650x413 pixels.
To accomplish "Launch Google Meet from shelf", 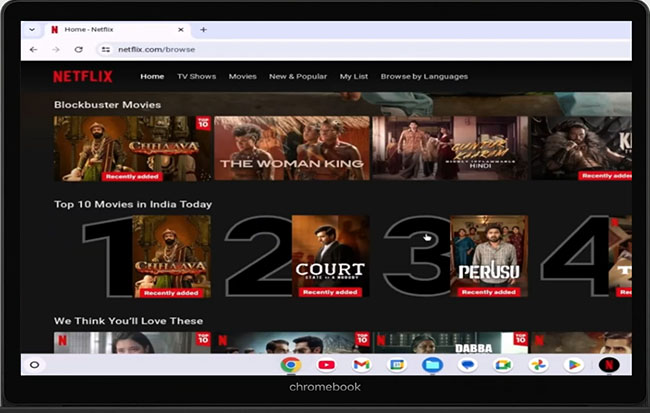I will 503,365.
